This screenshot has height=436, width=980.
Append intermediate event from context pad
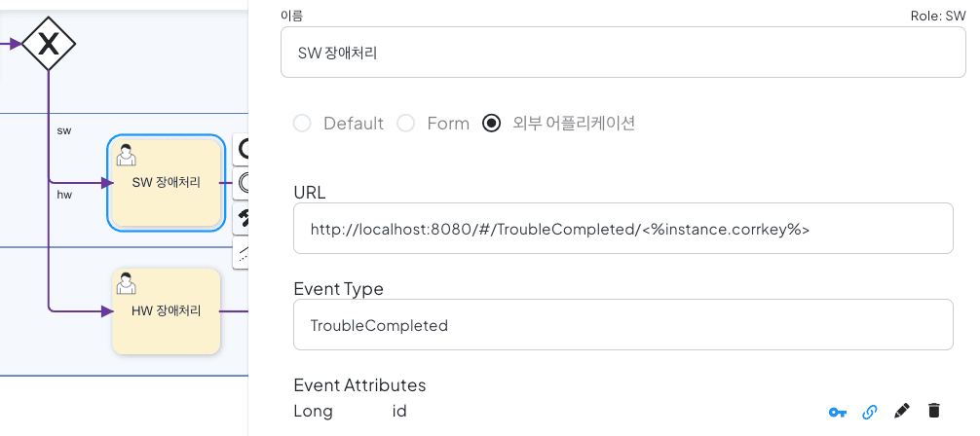click(242, 182)
